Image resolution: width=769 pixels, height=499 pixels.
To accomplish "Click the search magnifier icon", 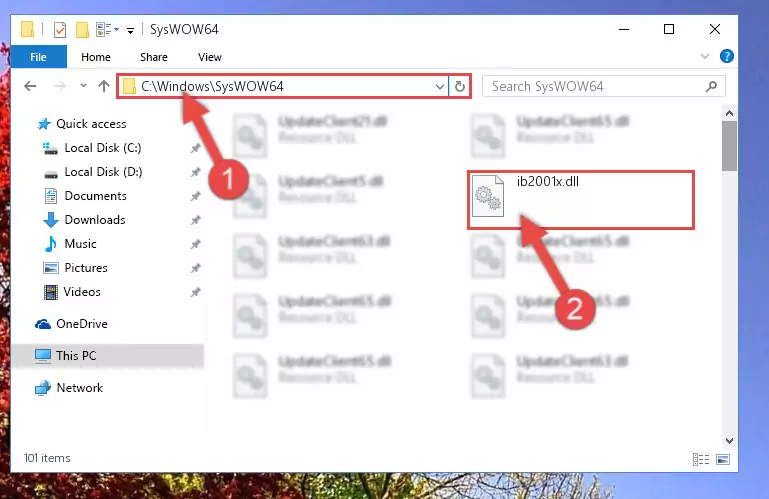I will click(x=711, y=87).
